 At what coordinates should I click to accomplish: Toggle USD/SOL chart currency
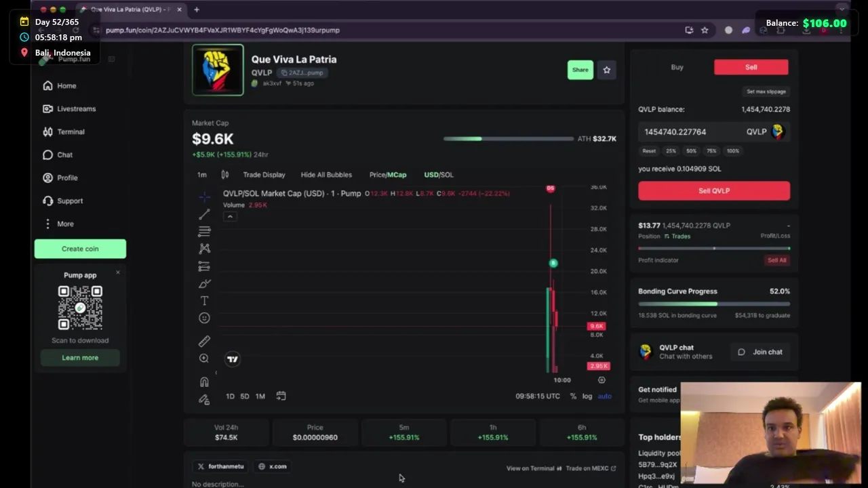pos(439,175)
